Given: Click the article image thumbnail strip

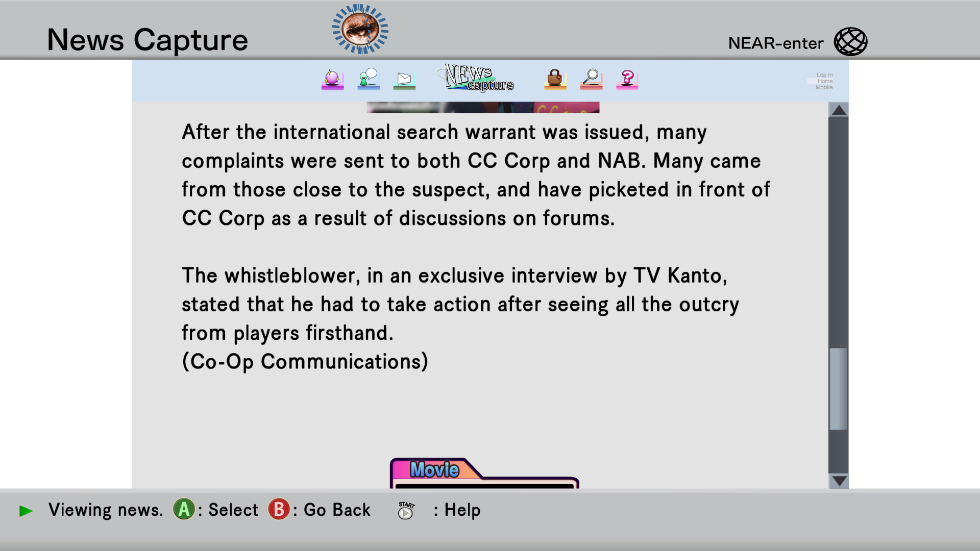Looking at the screenshot, I should tap(483, 107).
